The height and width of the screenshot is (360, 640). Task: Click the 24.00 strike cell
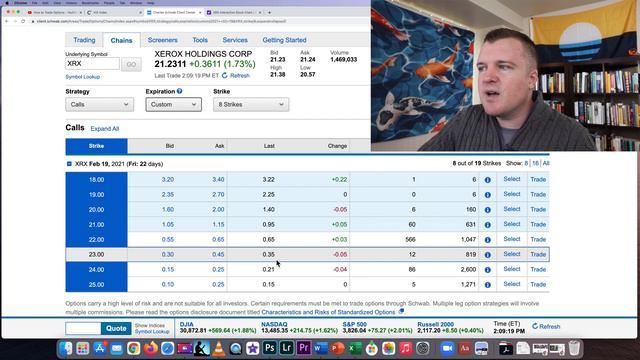click(96, 269)
